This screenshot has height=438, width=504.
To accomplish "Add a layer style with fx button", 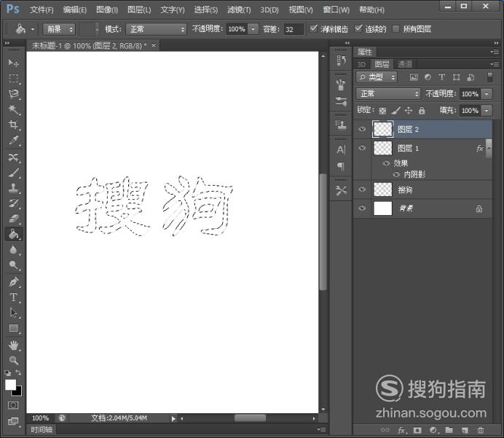I will tap(401, 430).
